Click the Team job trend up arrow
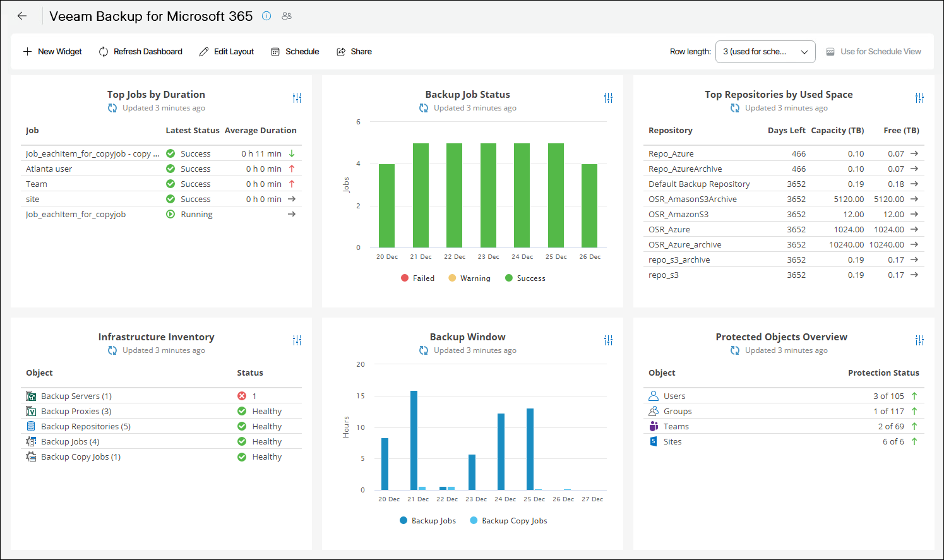Screen dimensions: 944x560 292,184
